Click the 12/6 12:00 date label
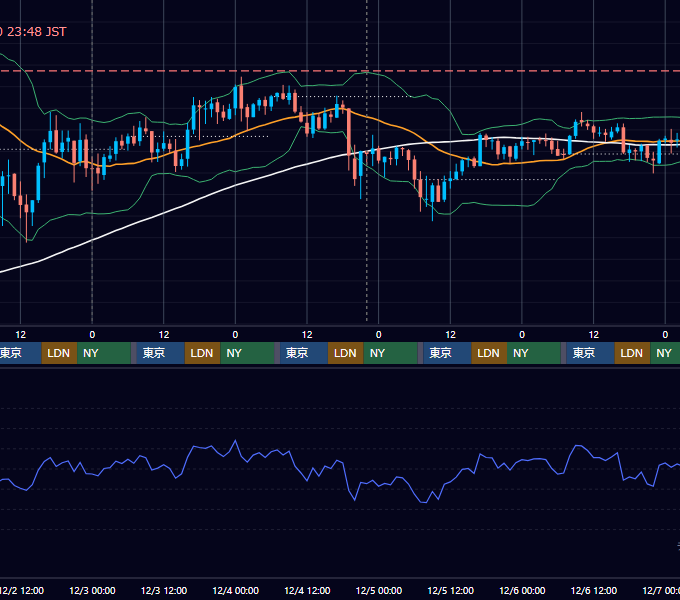The image size is (680, 600). point(594,590)
